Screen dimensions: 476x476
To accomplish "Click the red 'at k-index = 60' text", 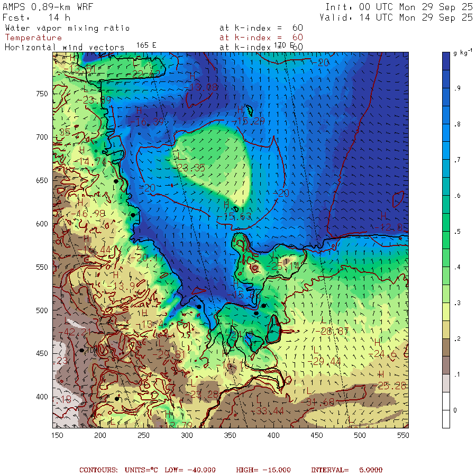I will (x=261, y=38).
